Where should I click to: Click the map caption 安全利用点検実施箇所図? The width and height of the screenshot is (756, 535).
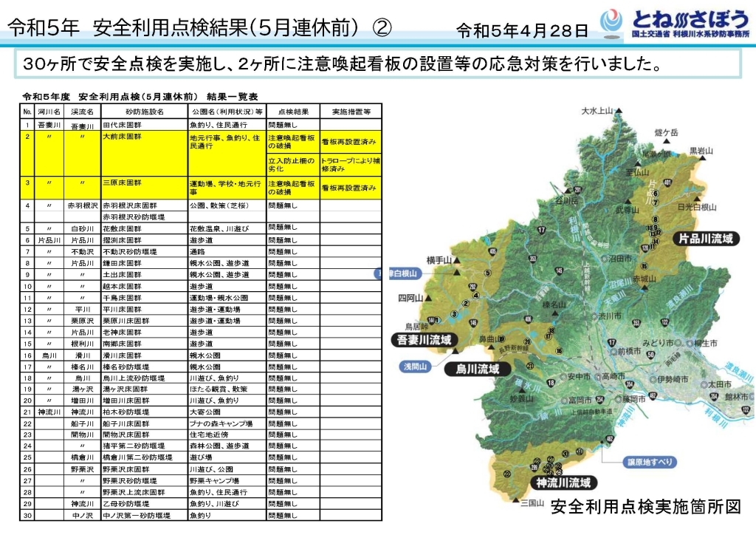(x=645, y=506)
